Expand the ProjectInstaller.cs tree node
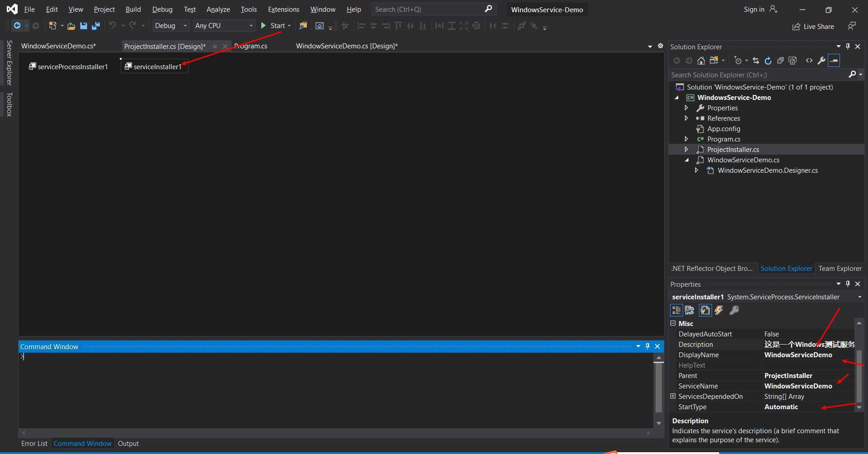 (686, 149)
